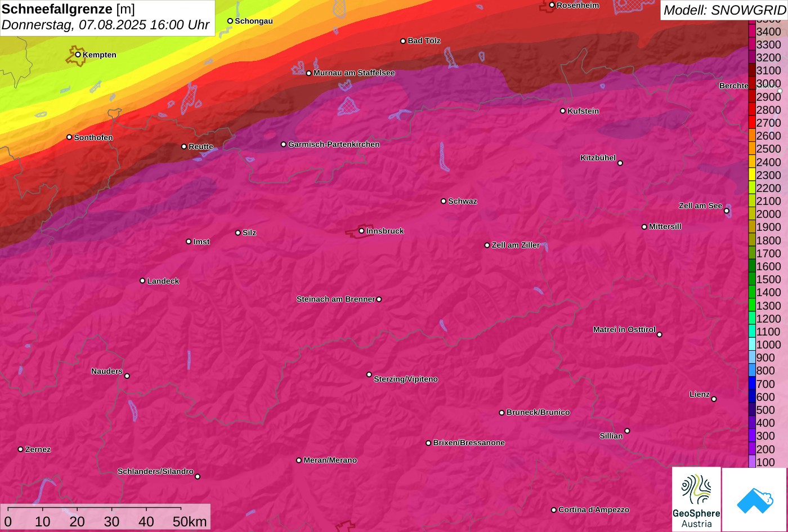Select the 2300 yellow legend swatch

point(752,175)
